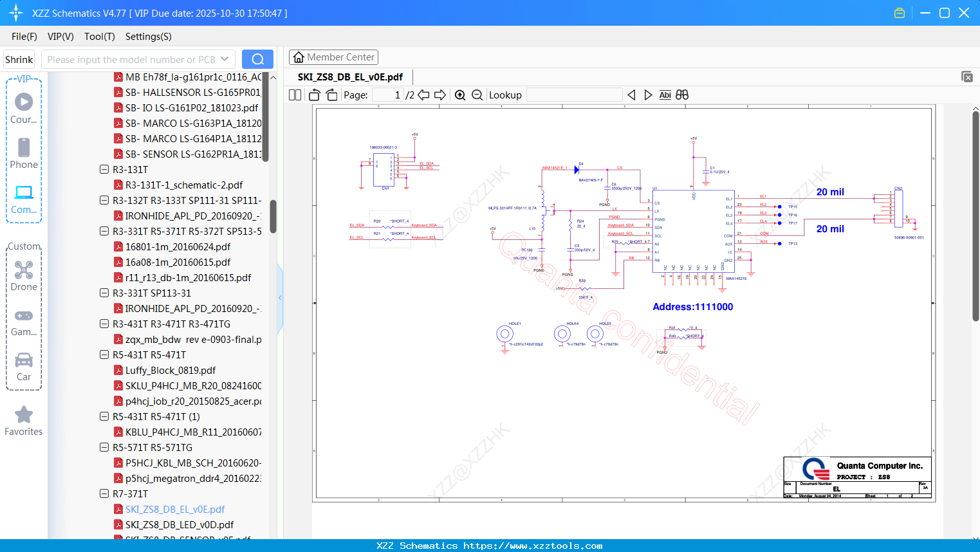Rotate the page counterclockwise

(314, 95)
